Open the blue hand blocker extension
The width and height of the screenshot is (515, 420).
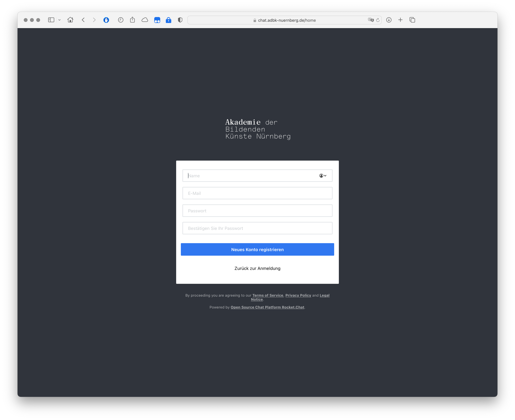(106, 20)
